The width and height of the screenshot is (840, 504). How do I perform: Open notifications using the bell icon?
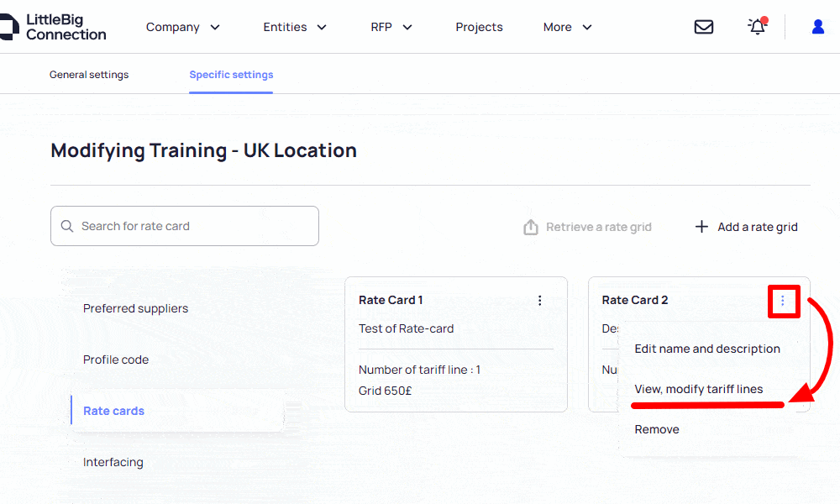coord(755,26)
